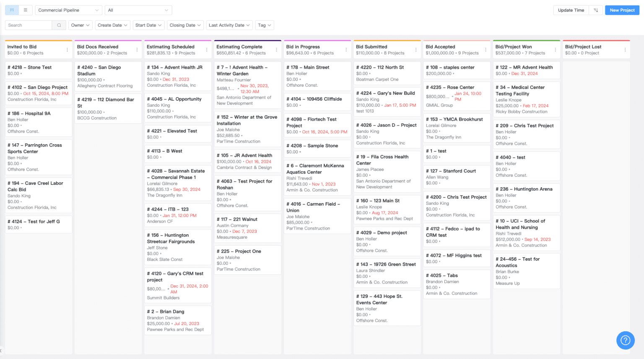
Task: Switch to the list view layout
Action: pyautogui.click(x=25, y=10)
